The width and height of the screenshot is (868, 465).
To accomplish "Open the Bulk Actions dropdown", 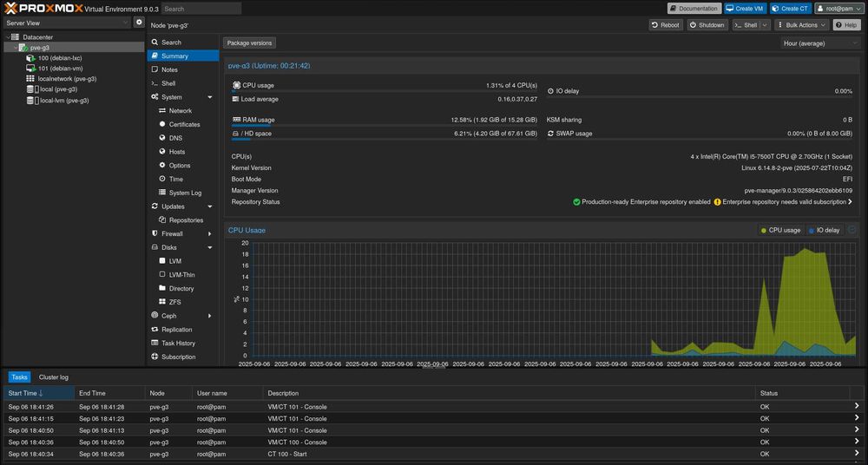I will (801, 25).
